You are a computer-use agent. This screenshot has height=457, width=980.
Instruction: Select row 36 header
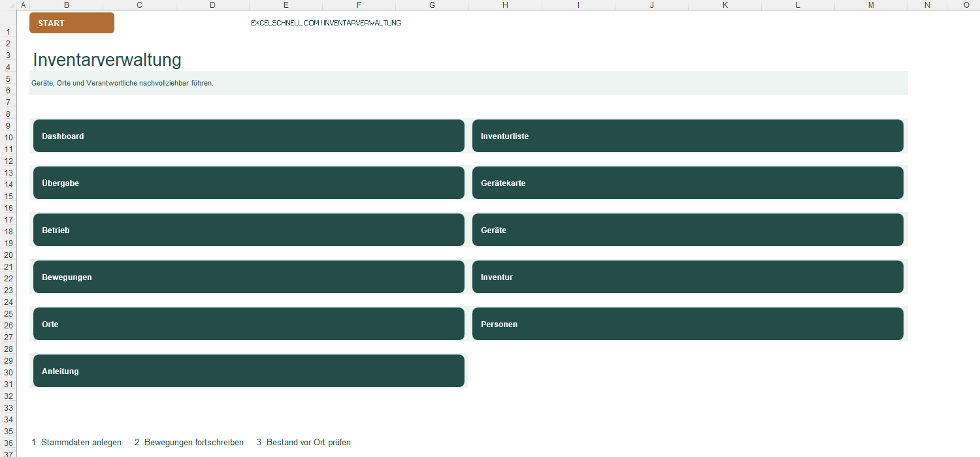pos(8,443)
